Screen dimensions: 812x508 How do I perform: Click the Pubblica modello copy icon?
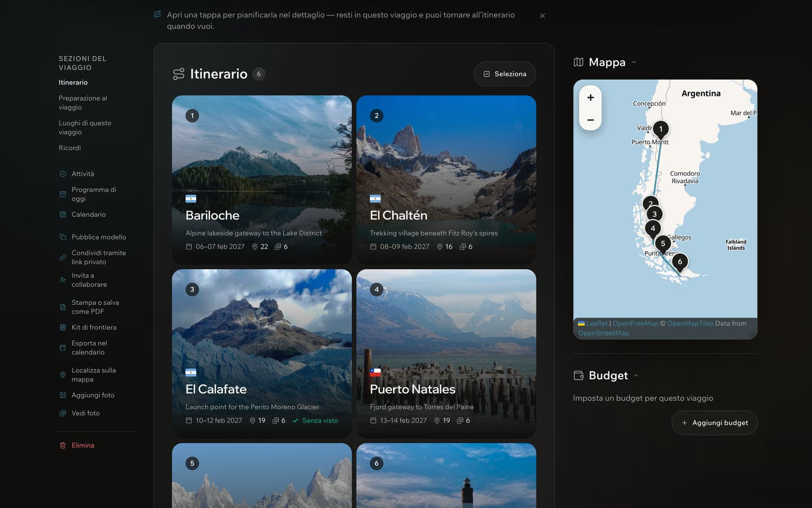click(x=63, y=237)
